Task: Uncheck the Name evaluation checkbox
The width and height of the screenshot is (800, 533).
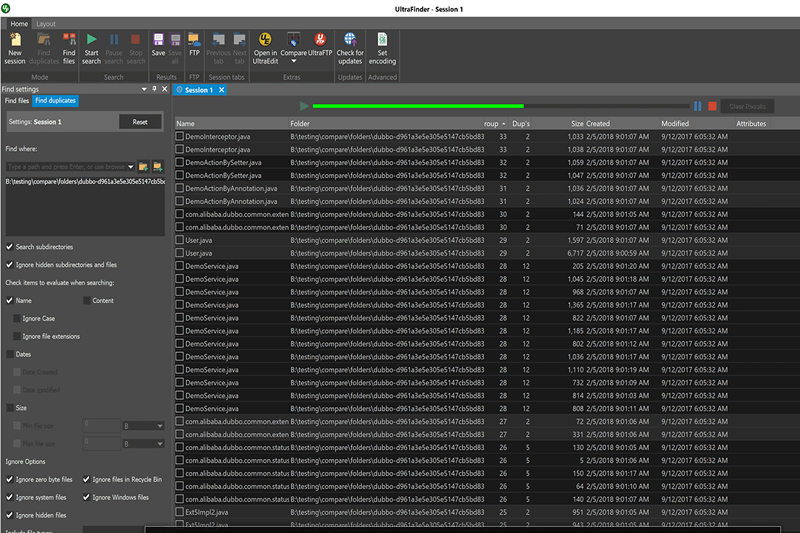Action: pos(10,300)
